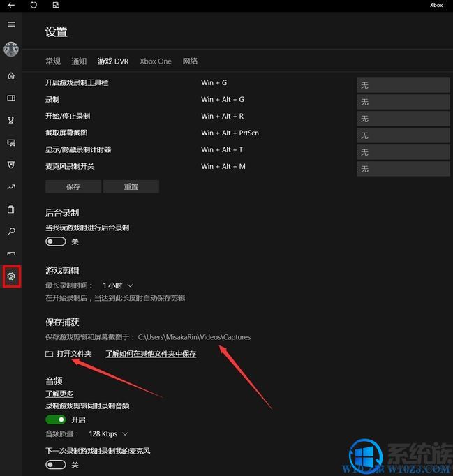Image resolution: width=453 pixels, height=476 pixels.
Task: Open the Trending arrow sidebar icon
Action: click(11, 187)
